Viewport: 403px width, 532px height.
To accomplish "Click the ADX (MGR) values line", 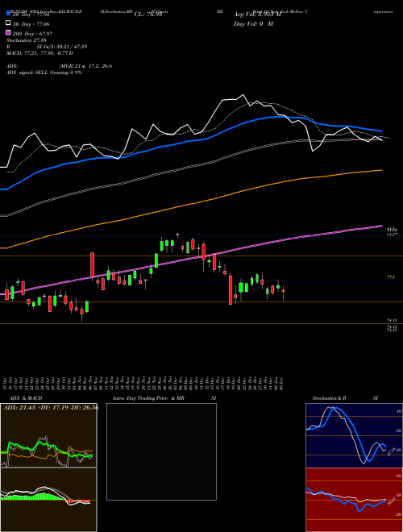I will (x=59, y=66).
